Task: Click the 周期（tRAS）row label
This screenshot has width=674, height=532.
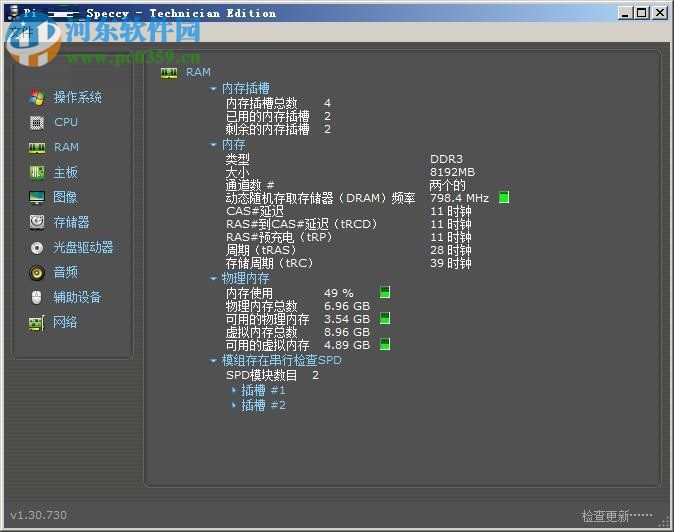Action: click(261, 250)
